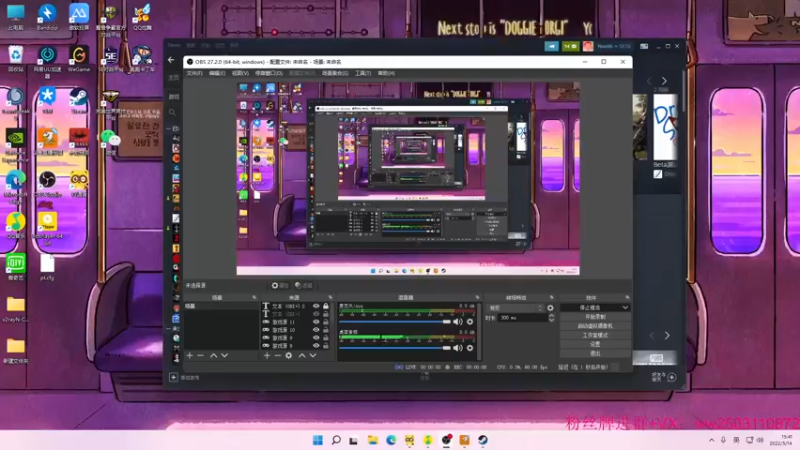Image resolution: width=800 pixels, height=450 pixels.
Task: Move the selected source down with arrow
Action: click(313, 355)
